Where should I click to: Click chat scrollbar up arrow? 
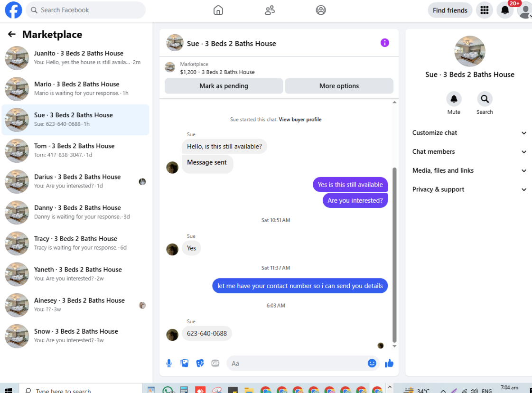[x=394, y=102]
